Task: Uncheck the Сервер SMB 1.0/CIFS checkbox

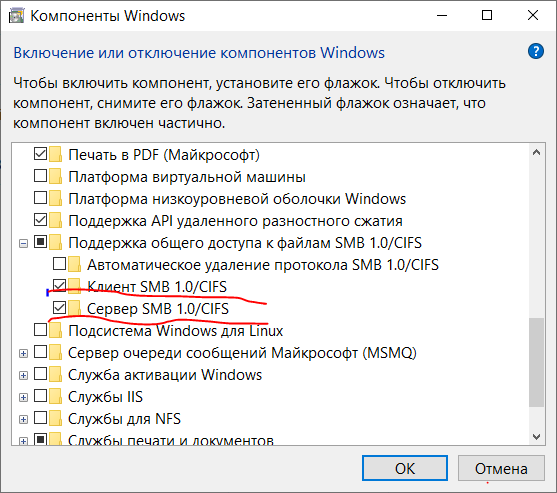Action: coord(59,308)
